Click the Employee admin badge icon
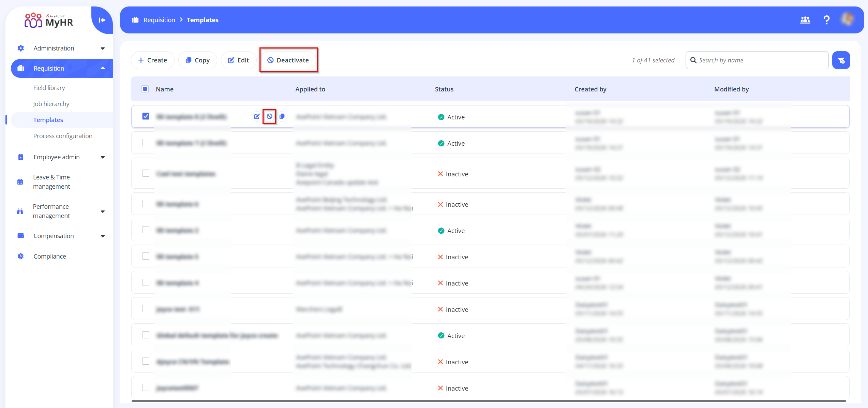The width and height of the screenshot is (868, 408). (21, 157)
